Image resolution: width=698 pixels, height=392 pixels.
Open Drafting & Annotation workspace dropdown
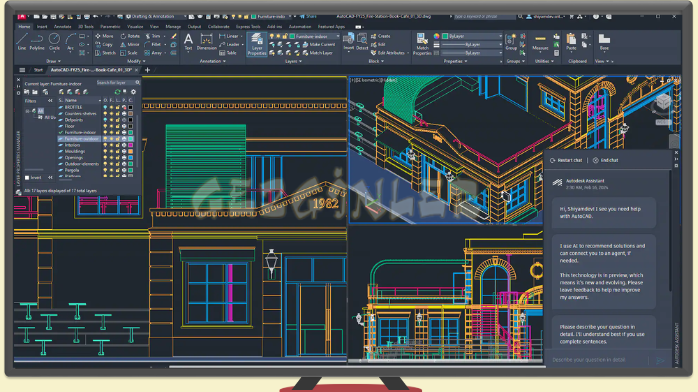(x=157, y=16)
